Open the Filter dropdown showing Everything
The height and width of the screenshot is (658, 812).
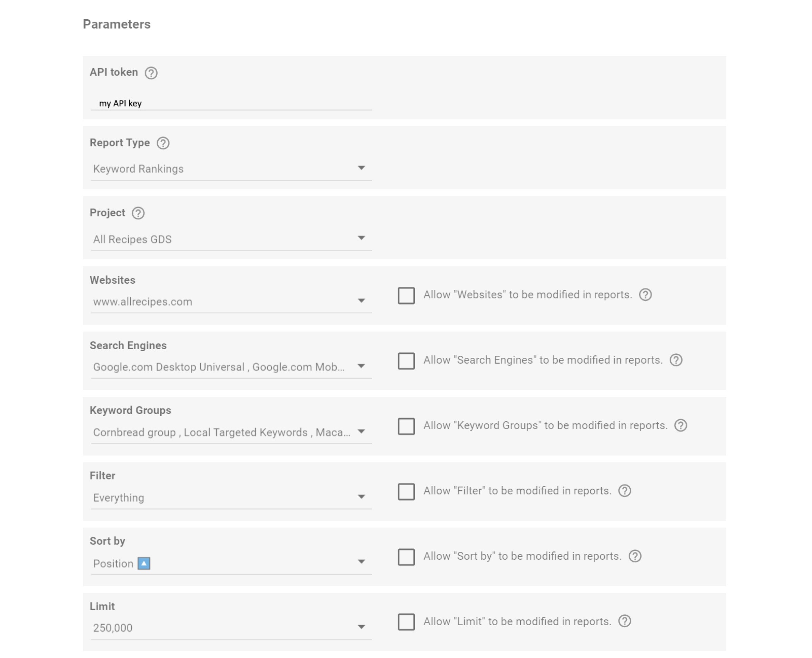[231, 498]
